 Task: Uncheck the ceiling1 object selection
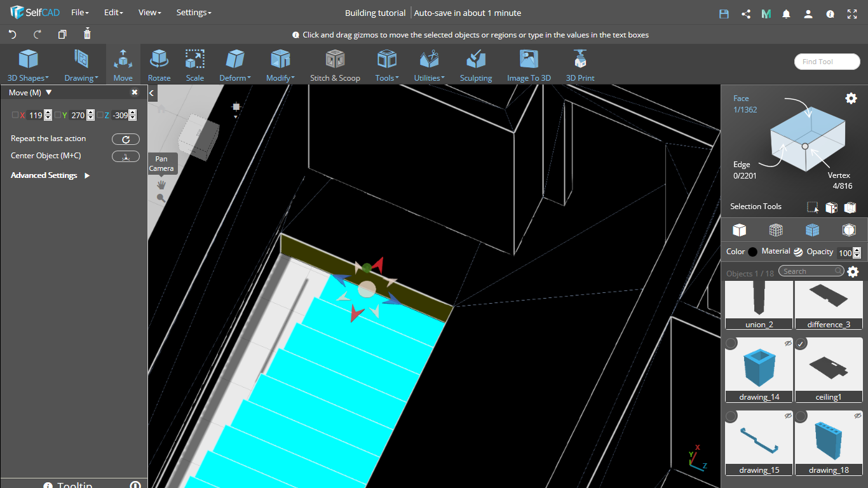(x=801, y=344)
